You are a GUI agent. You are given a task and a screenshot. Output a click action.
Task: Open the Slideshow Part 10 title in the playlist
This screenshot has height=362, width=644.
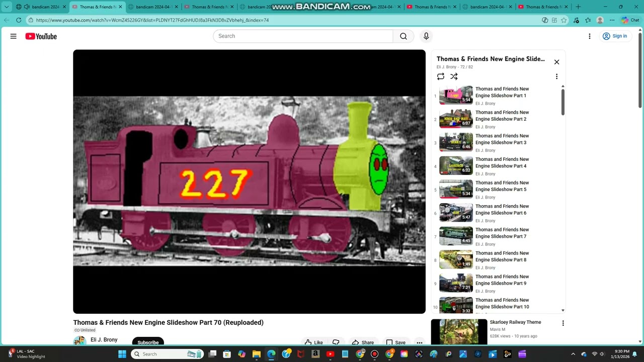point(502,303)
